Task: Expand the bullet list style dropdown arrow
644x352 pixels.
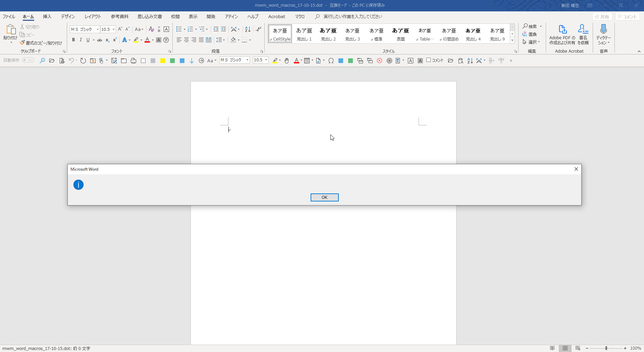Action: tap(184, 30)
